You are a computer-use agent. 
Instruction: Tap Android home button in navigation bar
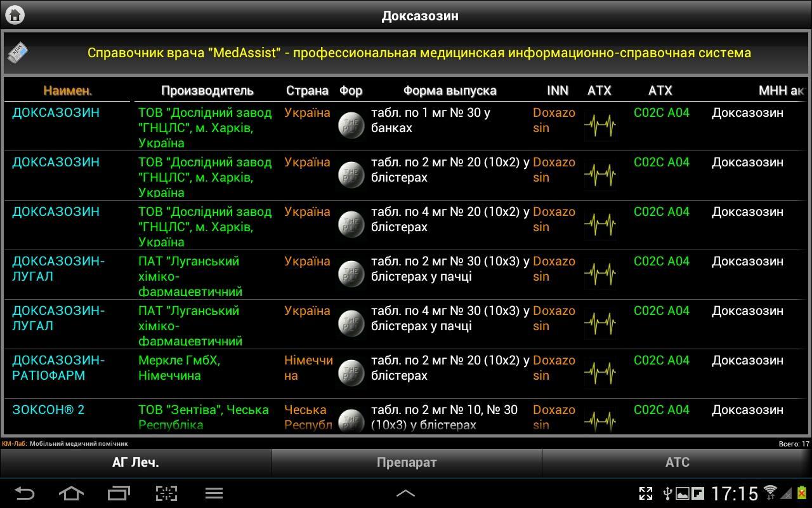(71, 493)
